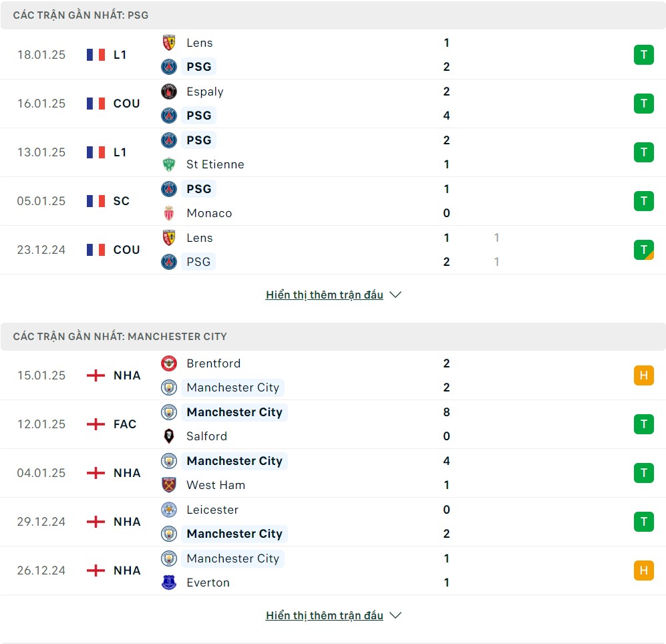Click the Espaly club crest icon
The image size is (666, 644).
click(x=169, y=92)
